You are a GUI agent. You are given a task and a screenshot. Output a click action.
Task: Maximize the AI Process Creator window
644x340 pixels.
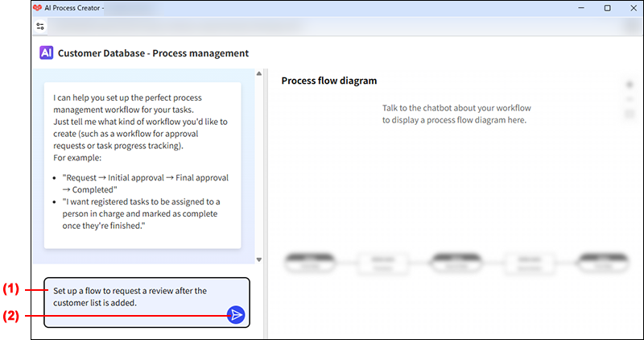607,8
